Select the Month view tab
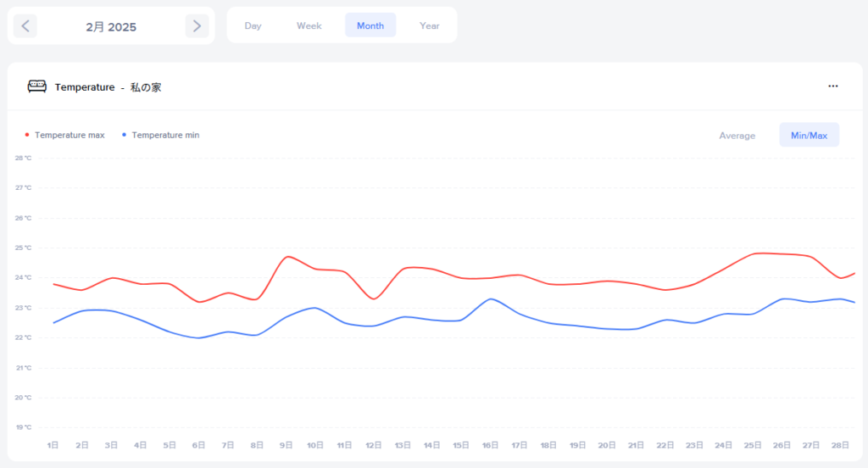Image resolution: width=868 pixels, height=468 pixels. click(370, 25)
